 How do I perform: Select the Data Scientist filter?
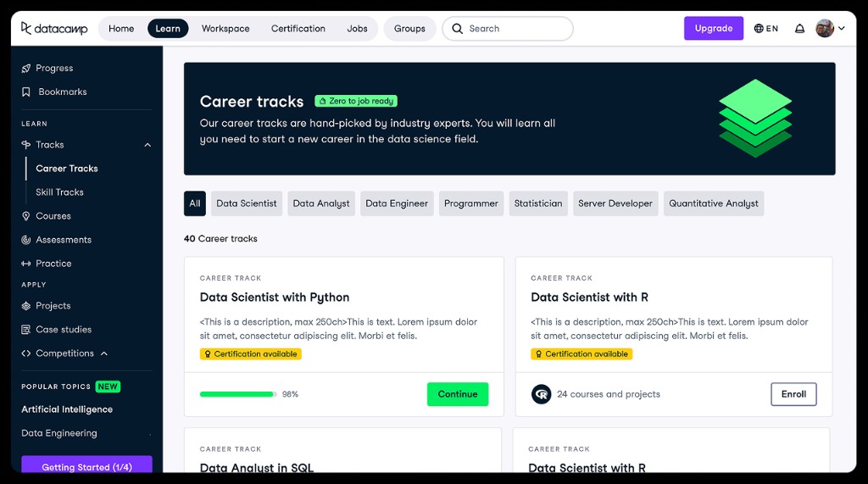click(x=247, y=203)
